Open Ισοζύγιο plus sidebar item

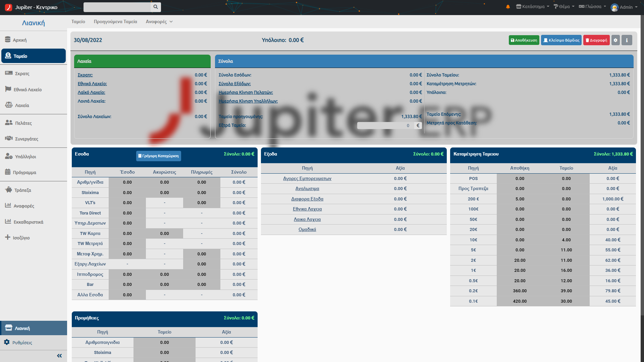(x=34, y=238)
